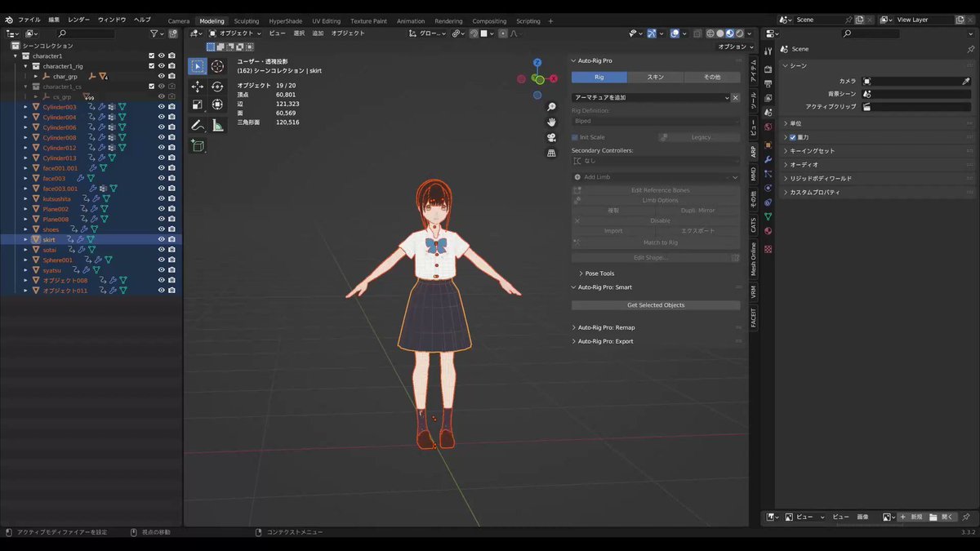Activate the 3D Cursor tool
The image size is (980, 551).
pyautogui.click(x=217, y=68)
